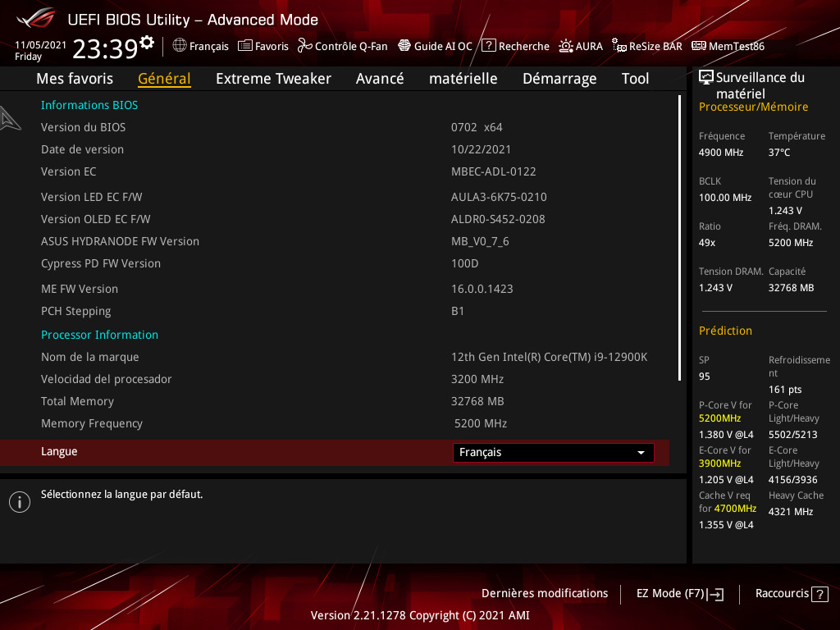This screenshot has height=630, width=840.
Task: Click ASUS HYDRANODE FW Version label
Action: click(120, 242)
